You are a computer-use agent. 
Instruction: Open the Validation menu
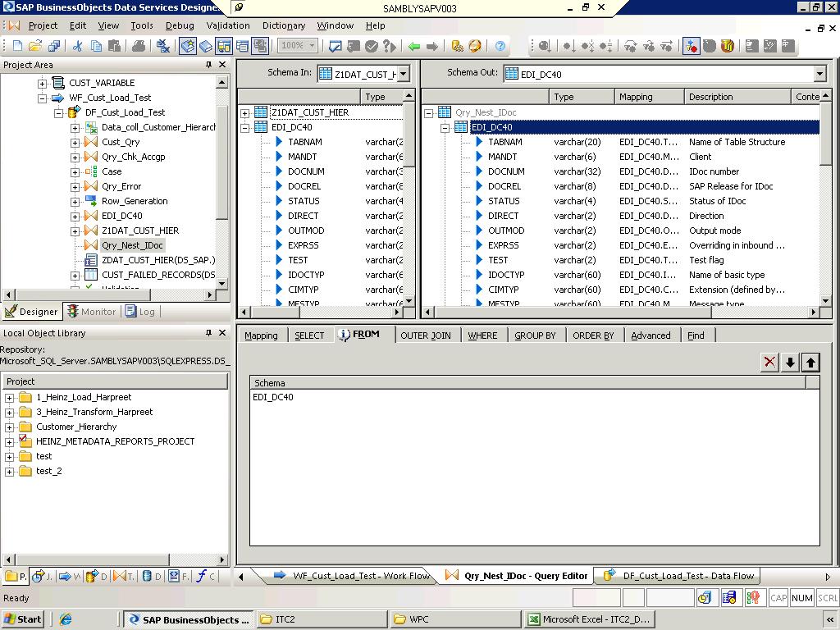228,25
